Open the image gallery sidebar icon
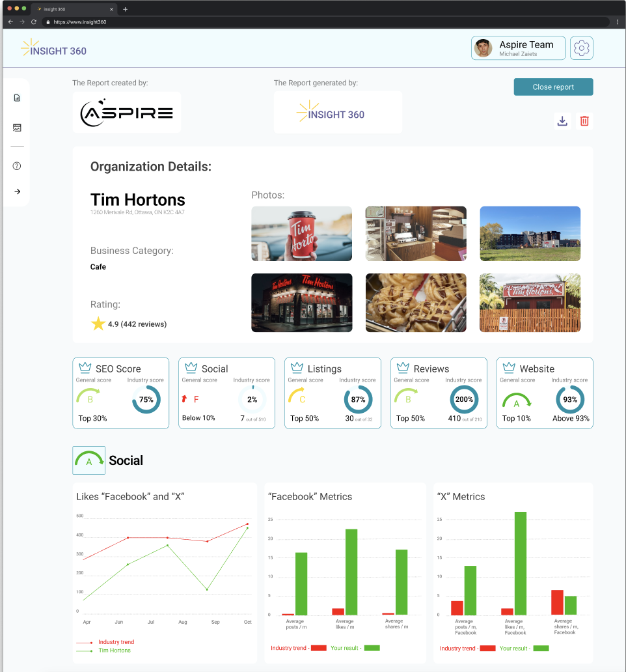 (x=17, y=128)
